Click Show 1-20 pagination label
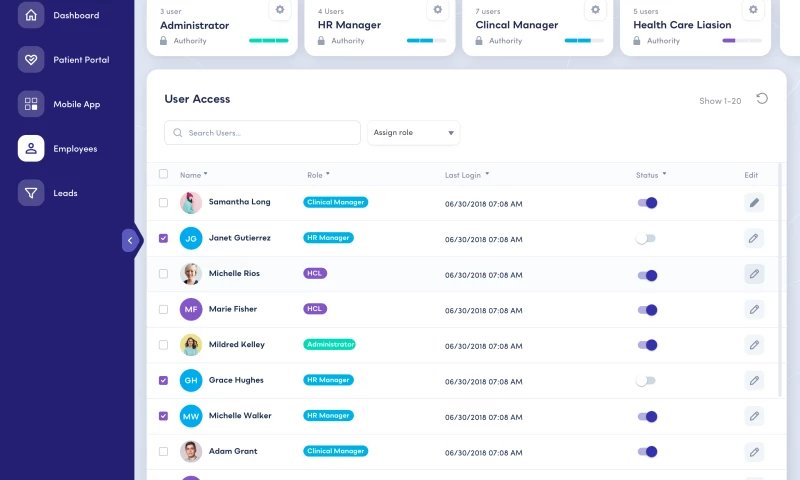The height and width of the screenshot is (480, 800). tap(720, 101)
